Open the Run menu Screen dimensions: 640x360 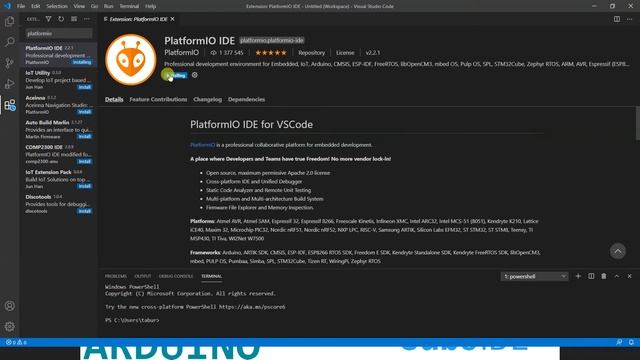point(108,6)
